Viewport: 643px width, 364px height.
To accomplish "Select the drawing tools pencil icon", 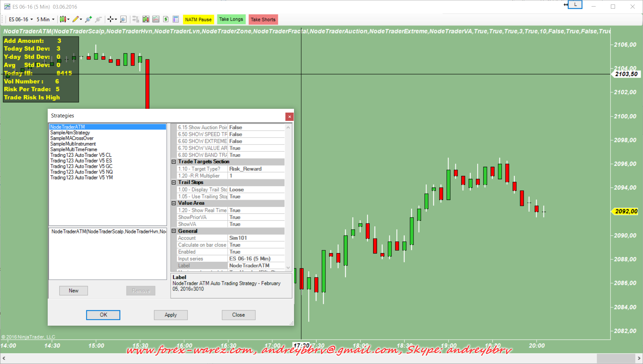I will click(75, 19).
